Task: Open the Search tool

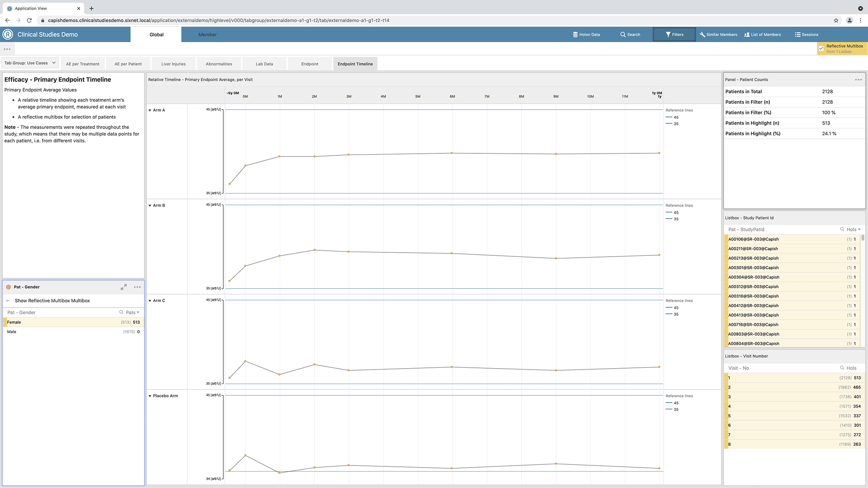Action: 630,35
